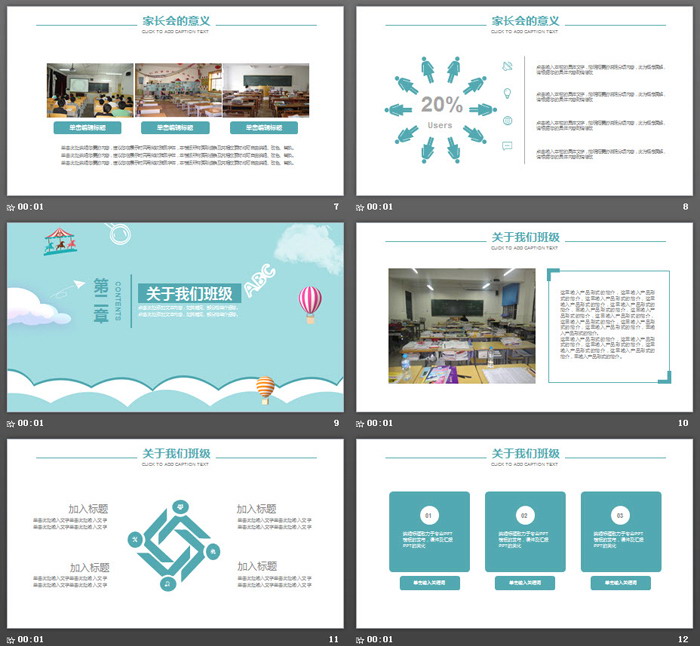Click the 00:01 timing under slide 10
Viewport: 700px width, 646px height.
click(x=379, y=423)
